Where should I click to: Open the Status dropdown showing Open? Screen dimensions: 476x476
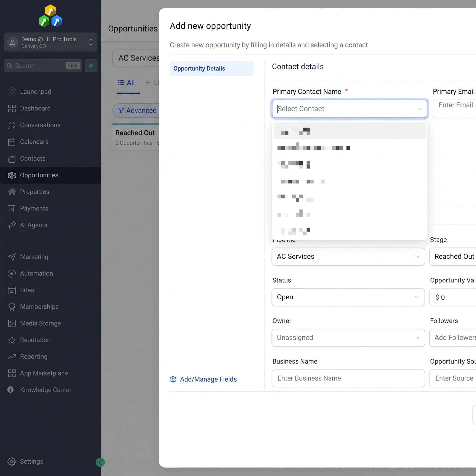(348, 297)
